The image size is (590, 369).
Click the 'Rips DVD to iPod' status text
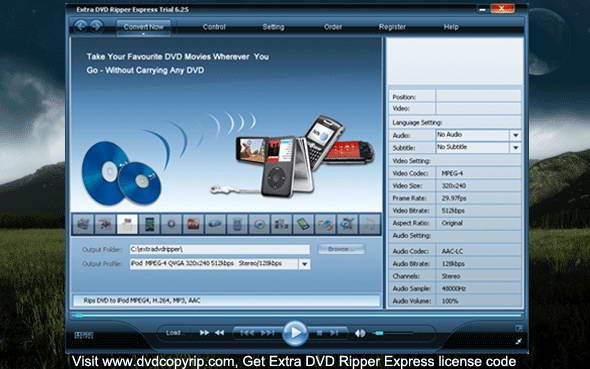(x=142, y=300)
